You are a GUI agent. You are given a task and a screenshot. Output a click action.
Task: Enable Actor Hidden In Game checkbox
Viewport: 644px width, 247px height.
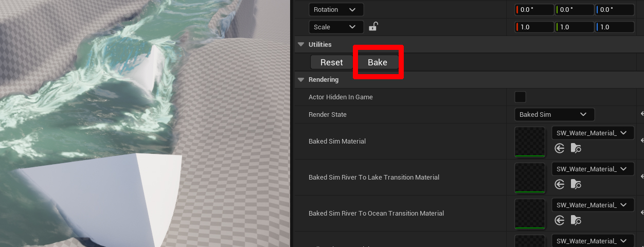click(520, 97)
